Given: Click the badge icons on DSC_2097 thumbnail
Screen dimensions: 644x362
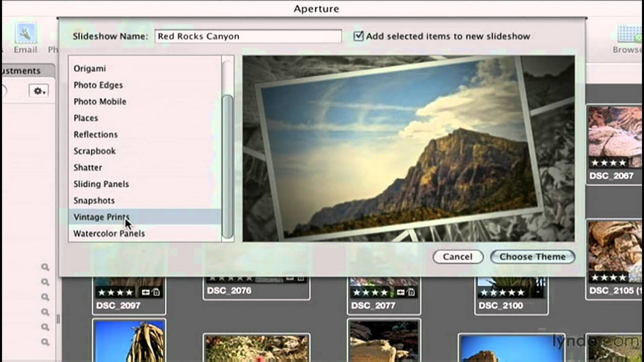Looking at the screenshot, I should tap(150, 292).
